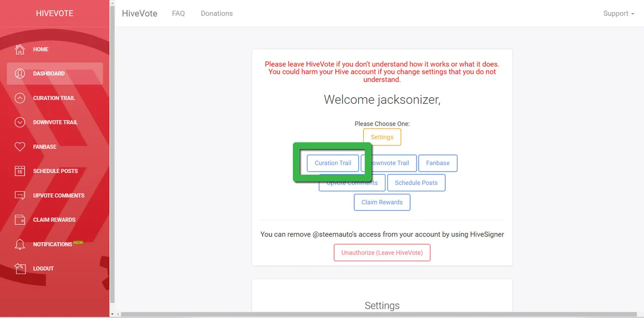Click the lower 'Settings' section heading
Viewport: 644px width, 318px height.
[382, 306]
